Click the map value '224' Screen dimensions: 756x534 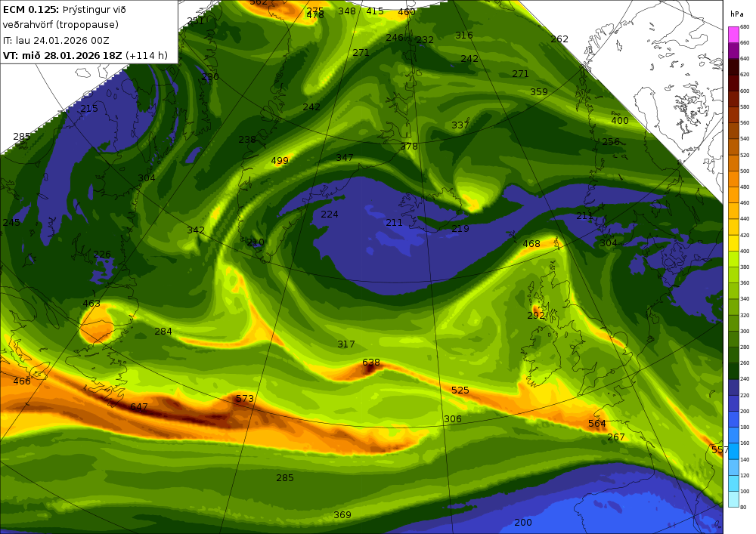[x=330, y=214]
